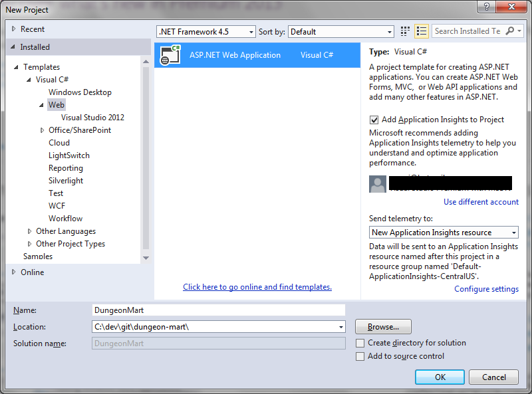Switch to medium icons list view
Viewport: 532px width, 394px height.
coord(421,31)
